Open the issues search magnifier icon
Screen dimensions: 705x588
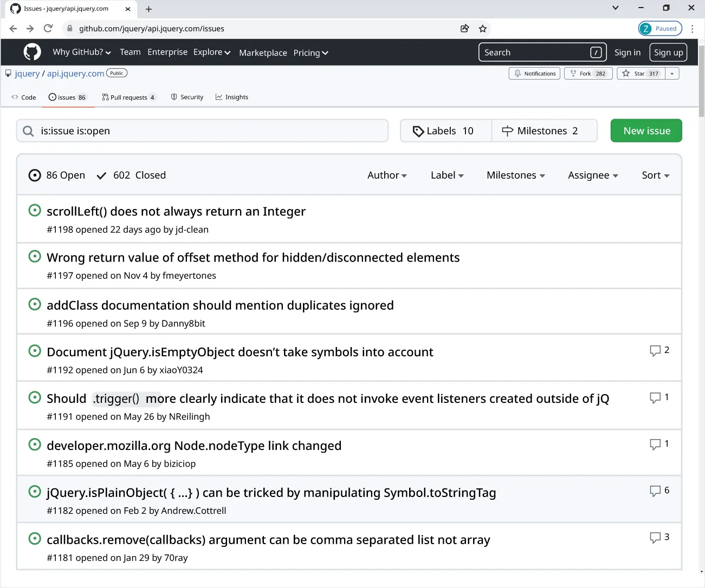[28, 130]
